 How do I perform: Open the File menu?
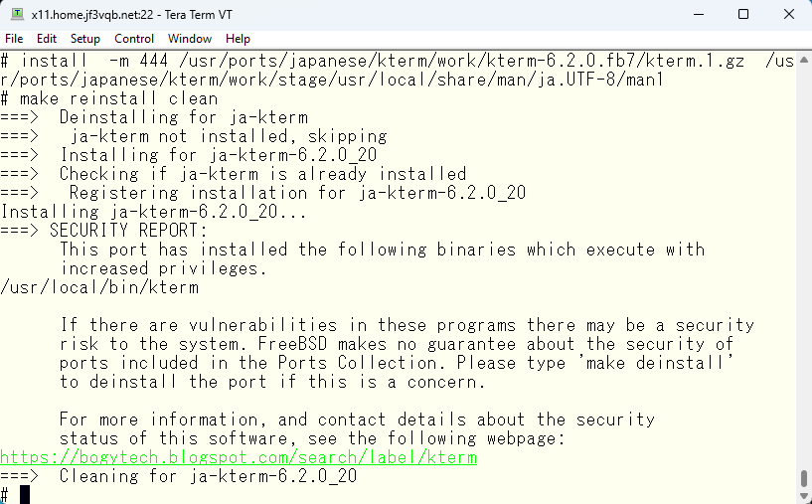point(14,39)
